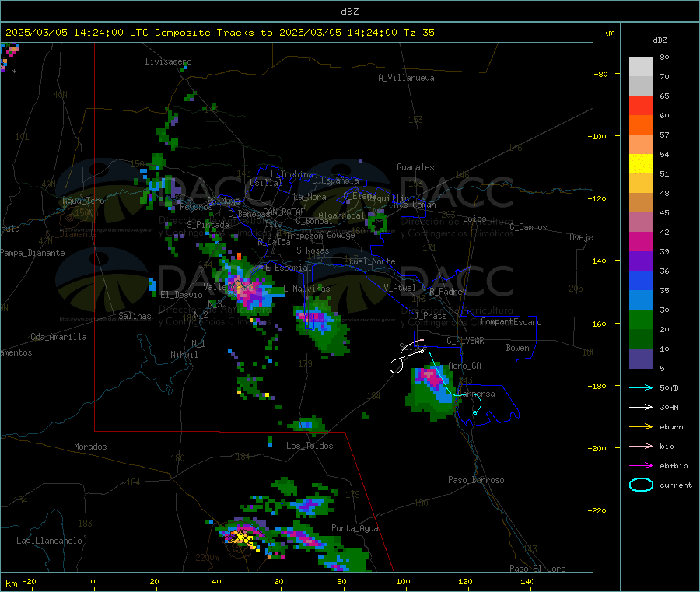Click the 'Agua_Toro' place label
Screen dimensions: 700x592
click(83, 201)
